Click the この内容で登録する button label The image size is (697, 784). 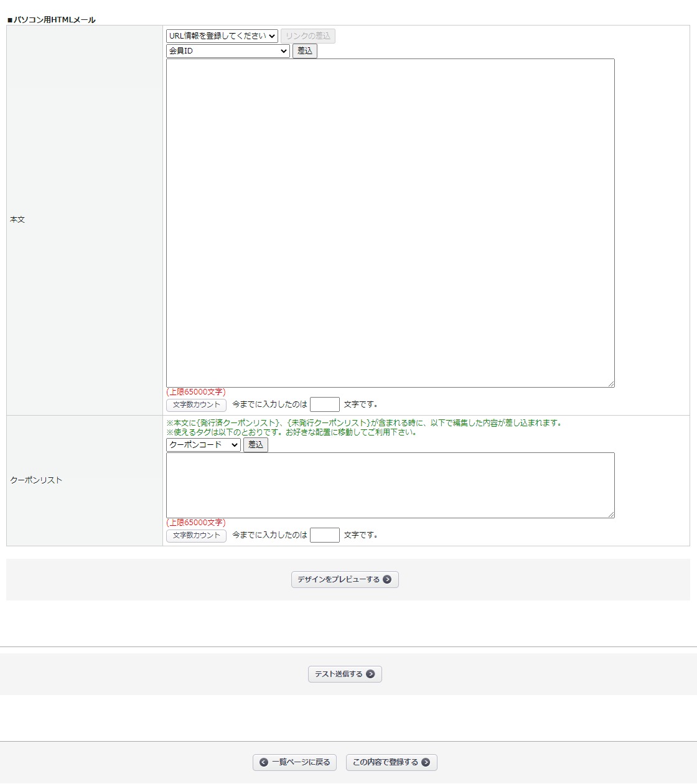pyautogui.click(x=385, y=762)
